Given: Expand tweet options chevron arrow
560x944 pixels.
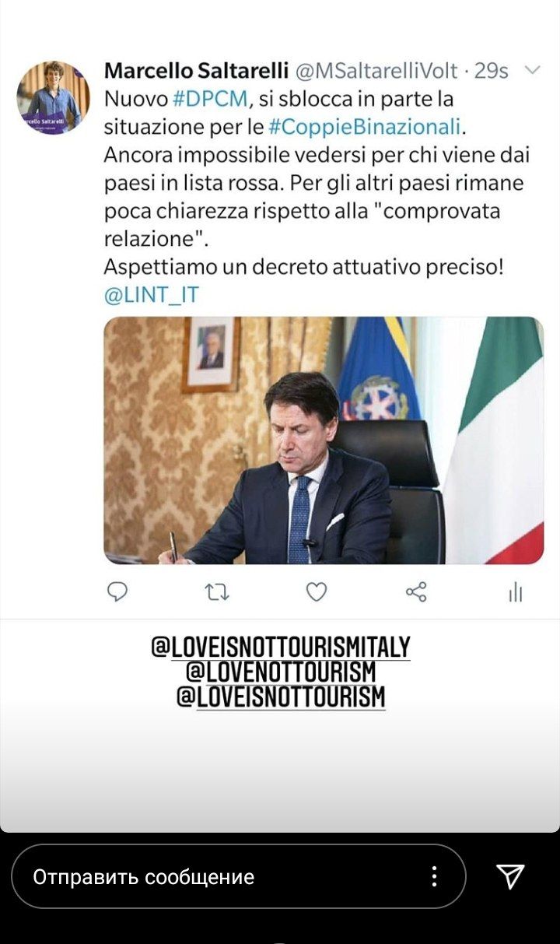Looking at the screenshot, I should [x=533, y=71].
